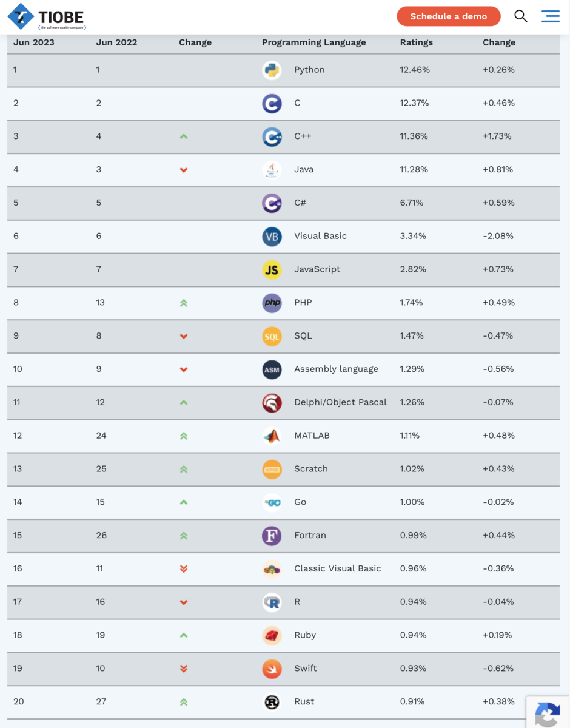
Task: Click the TIOBE logo in header
Action: click(x=47, y=17)
